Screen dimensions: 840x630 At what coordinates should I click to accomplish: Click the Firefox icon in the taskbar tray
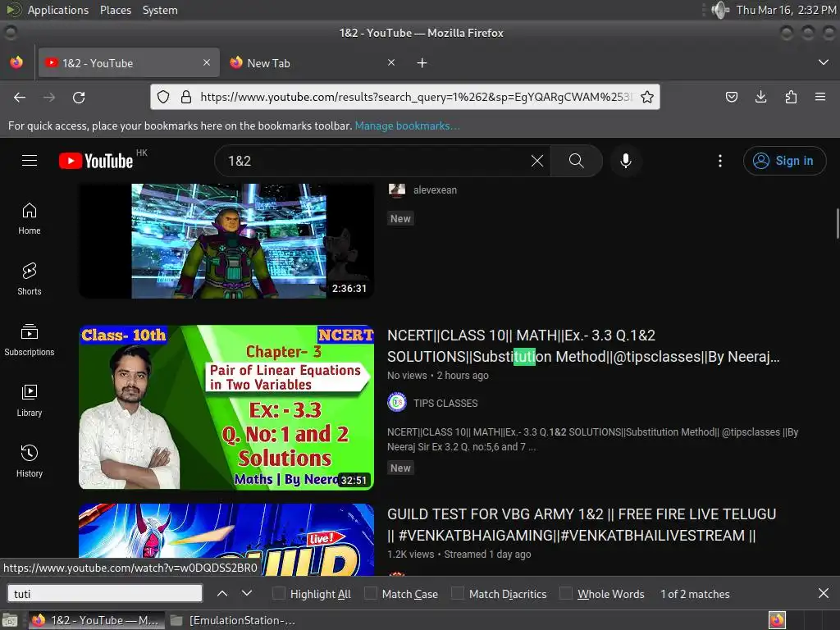pyautogui.click(x=777, y=620)
